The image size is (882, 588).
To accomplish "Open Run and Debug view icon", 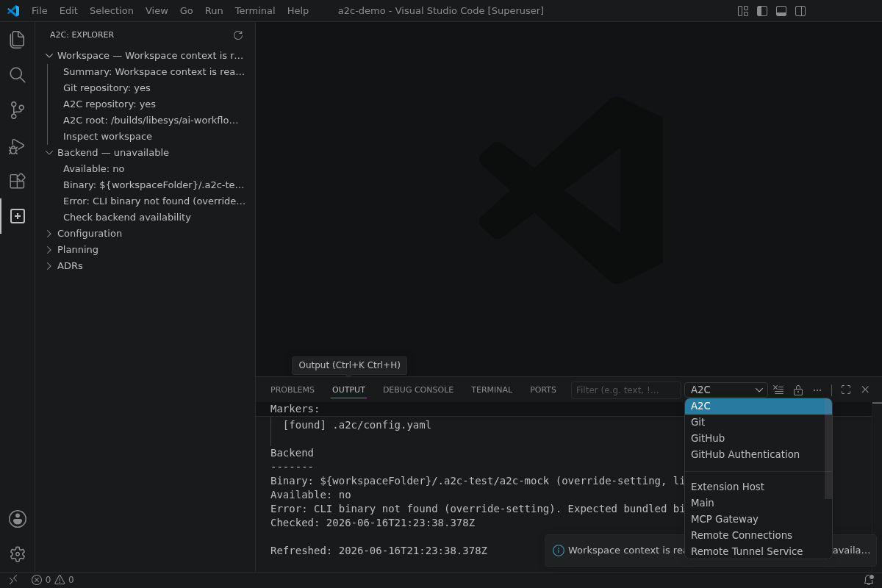I will tap(17, 146).
